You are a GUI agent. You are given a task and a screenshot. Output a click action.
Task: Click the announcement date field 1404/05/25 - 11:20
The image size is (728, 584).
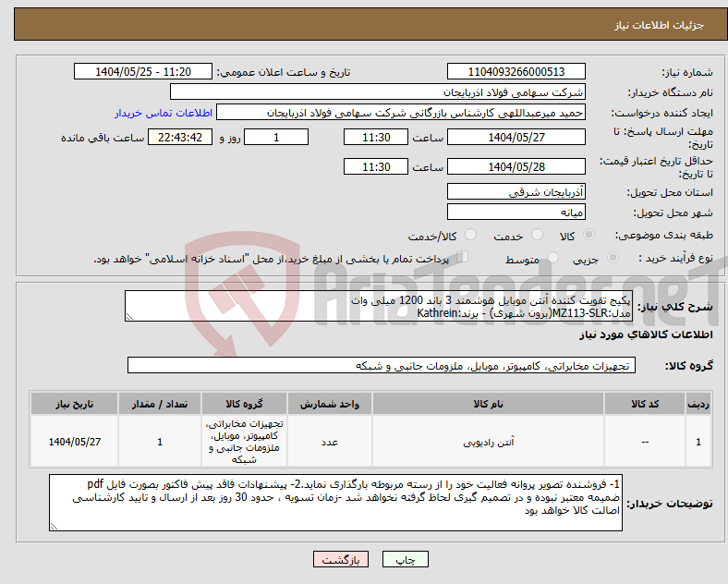[x=143, y=71]
